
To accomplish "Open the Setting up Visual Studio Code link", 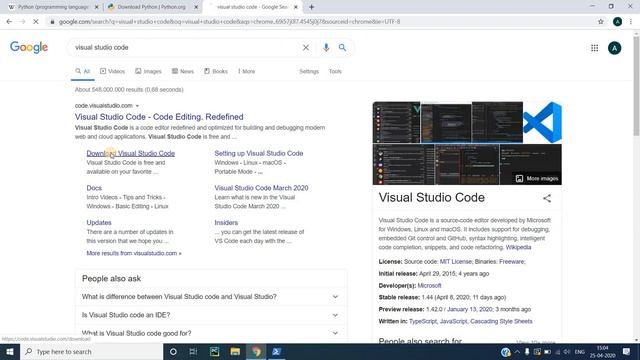I will [259, 153].
